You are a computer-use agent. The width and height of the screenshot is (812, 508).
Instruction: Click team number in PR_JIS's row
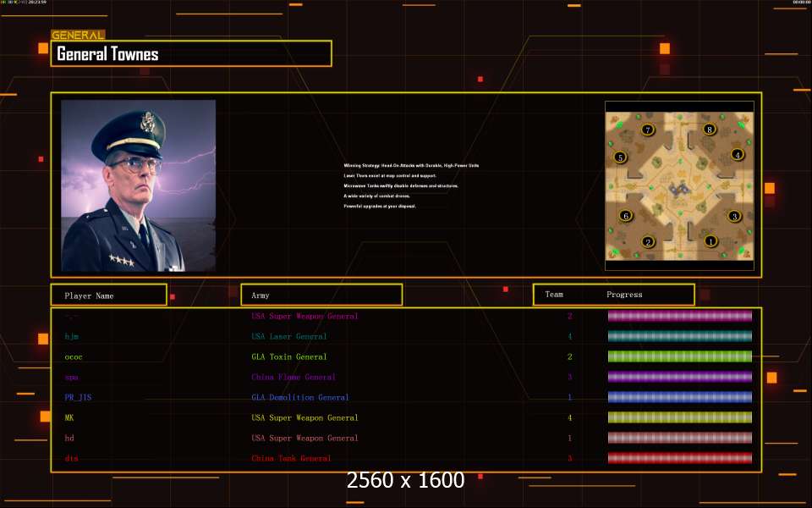coord(569,398)
